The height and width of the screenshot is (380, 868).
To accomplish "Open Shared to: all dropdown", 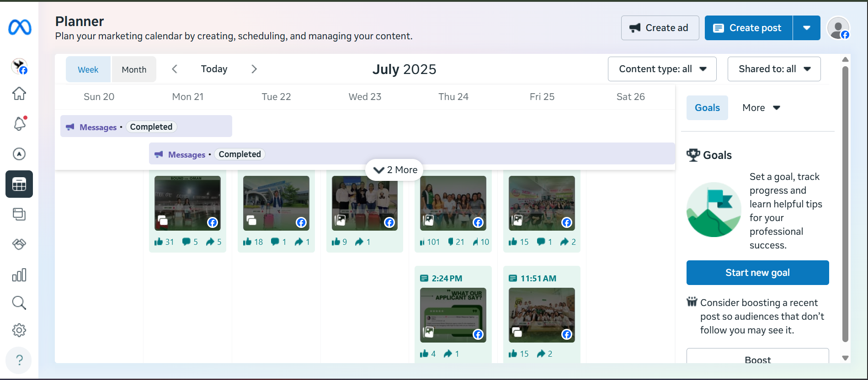I will pyautogui.click(x=774, y=69).
